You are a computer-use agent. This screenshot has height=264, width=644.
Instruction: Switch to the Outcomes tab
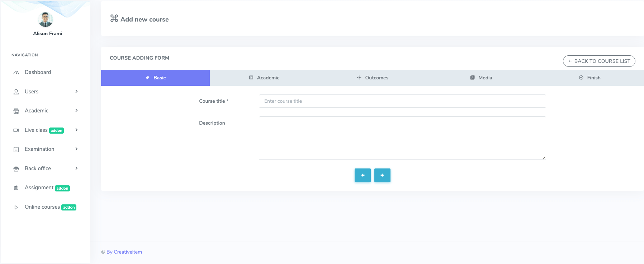pos(373,78)
